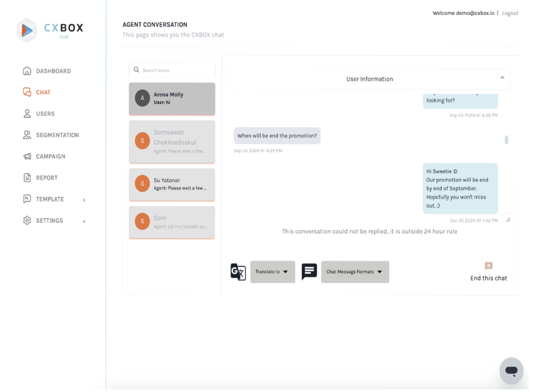This screenshot has width=533, height=392.
Task: Go to the Users menu item
Action: coord(45,114)
